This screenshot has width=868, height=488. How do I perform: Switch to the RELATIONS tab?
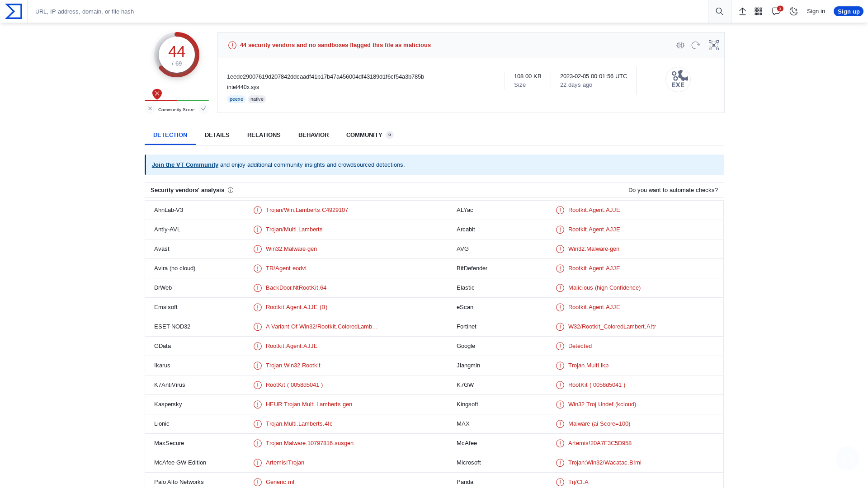coord(264,135)
